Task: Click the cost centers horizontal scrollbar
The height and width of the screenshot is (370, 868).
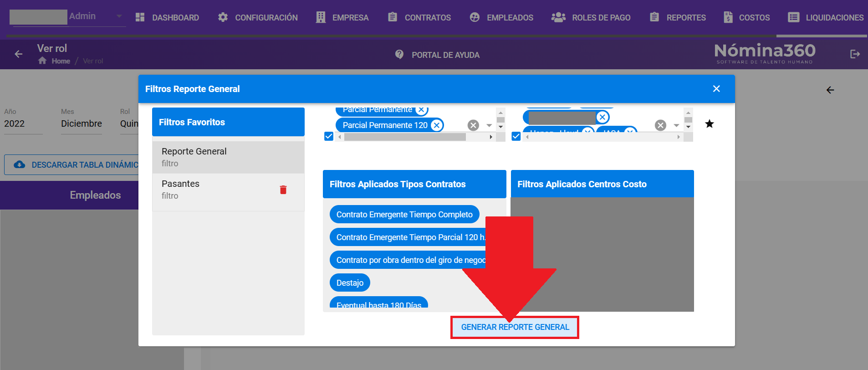Action: (x=602, y=137)
